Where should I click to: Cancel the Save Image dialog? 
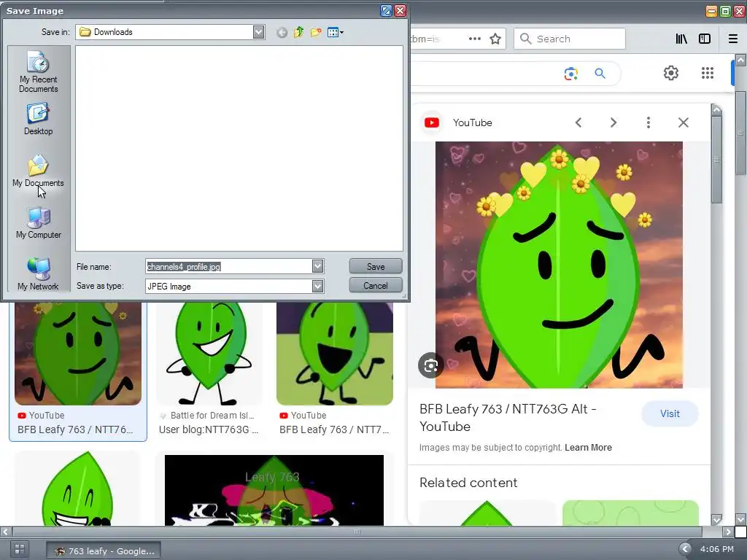(376, 285)
